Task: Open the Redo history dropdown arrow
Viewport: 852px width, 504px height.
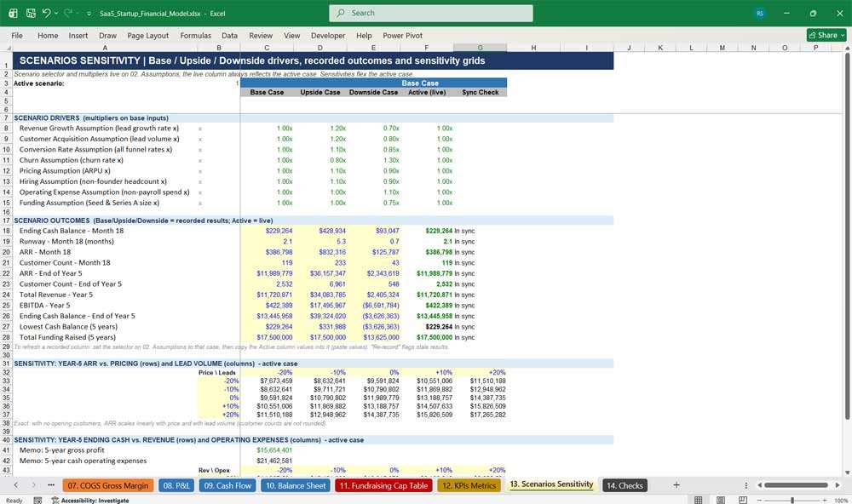Action: tap(78, 13)
